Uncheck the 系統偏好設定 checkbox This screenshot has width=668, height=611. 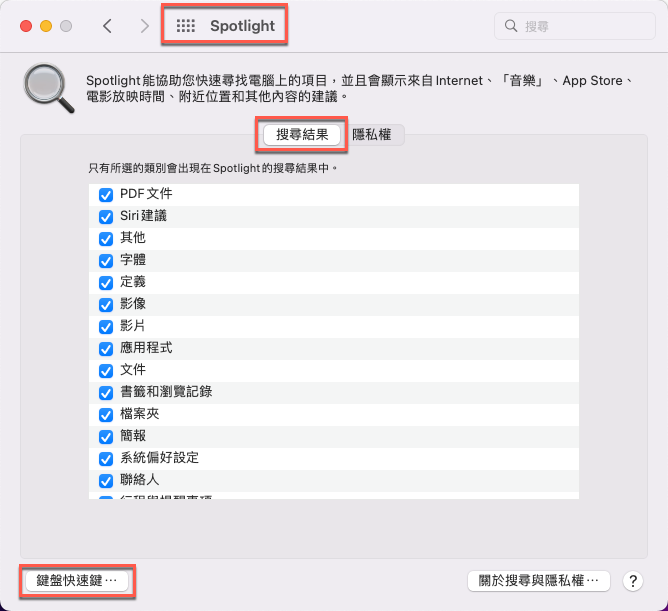tap(106, 459)
